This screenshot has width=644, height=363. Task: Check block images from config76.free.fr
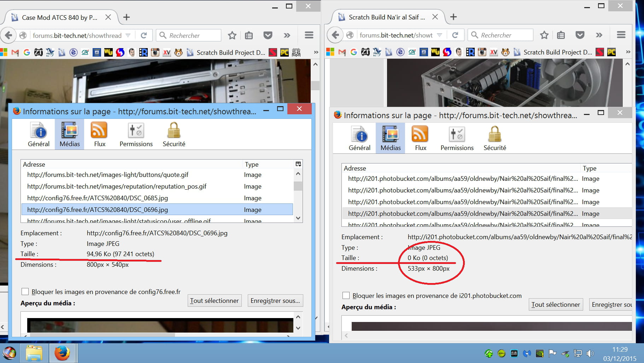[x=25, y=292]
